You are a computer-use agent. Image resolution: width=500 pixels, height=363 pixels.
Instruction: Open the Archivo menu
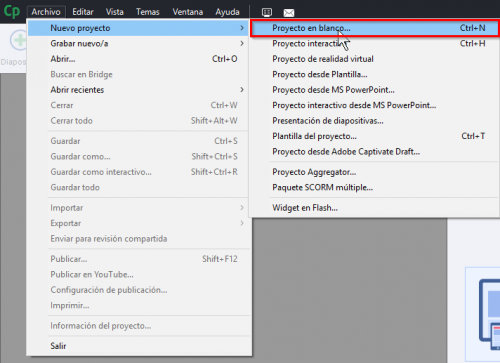pos(46,12)
